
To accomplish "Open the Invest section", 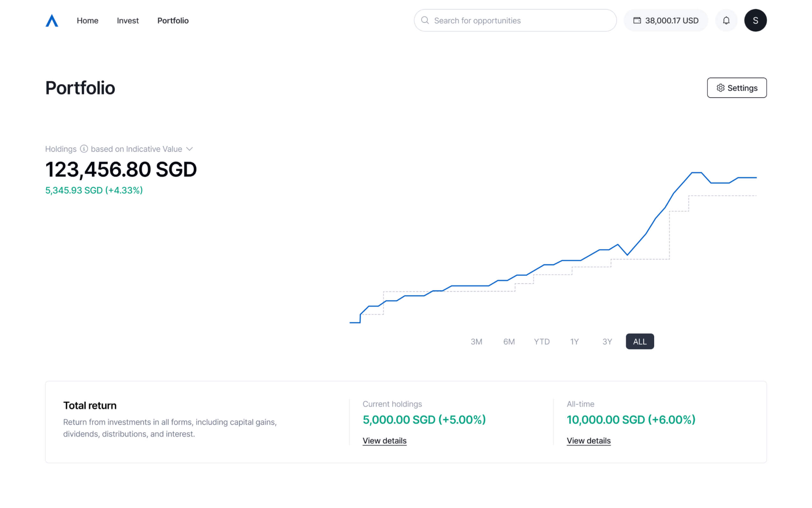I will (x=128, y=20).
